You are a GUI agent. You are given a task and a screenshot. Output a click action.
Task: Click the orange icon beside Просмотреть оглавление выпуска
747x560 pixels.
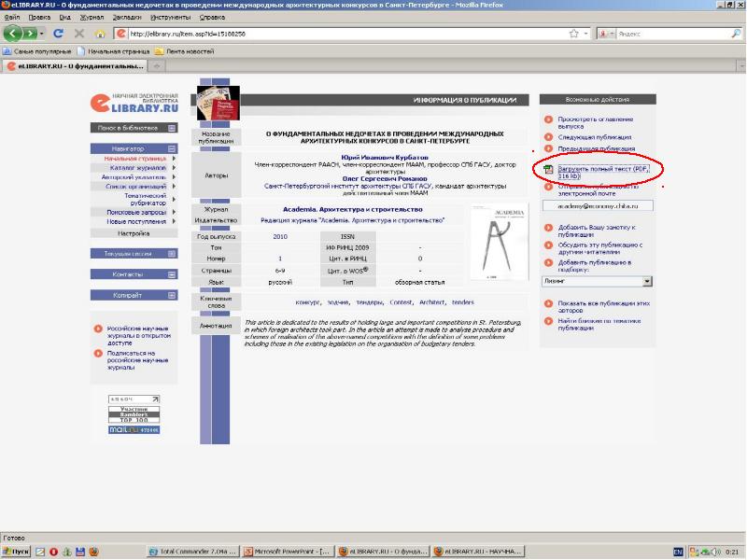[548, 119]
